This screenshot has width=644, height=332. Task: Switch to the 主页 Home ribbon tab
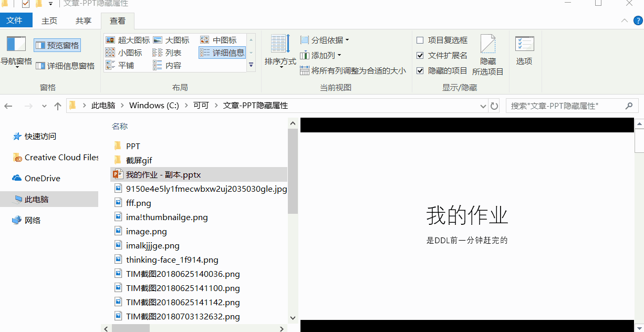[49, 21]
